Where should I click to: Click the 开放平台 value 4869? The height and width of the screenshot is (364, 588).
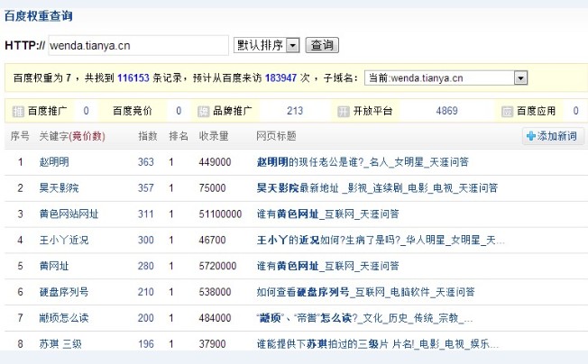(446, 111)
